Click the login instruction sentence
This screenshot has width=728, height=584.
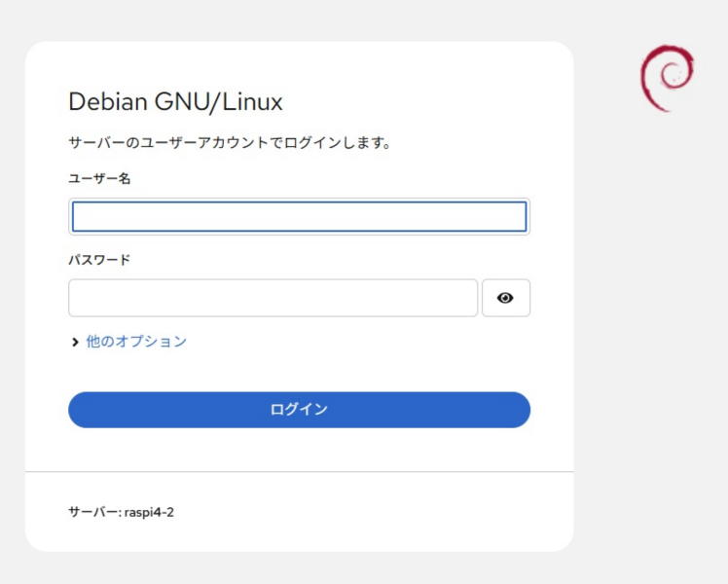230,142
